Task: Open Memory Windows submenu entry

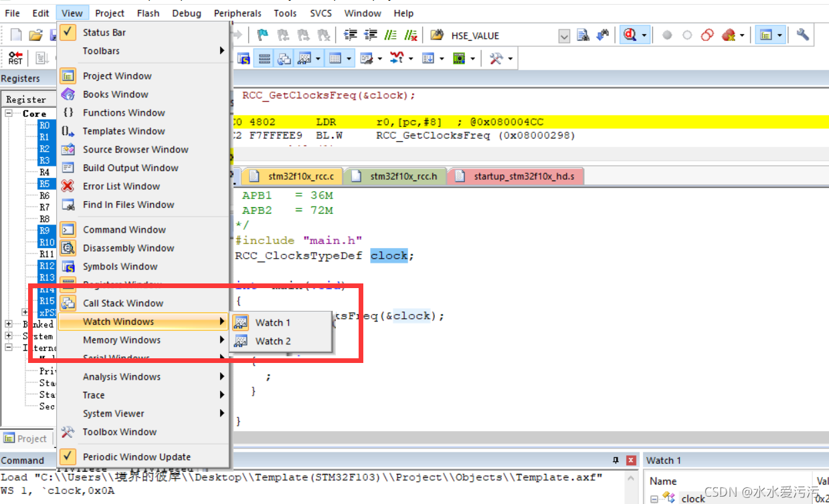Action: point(144,340)
